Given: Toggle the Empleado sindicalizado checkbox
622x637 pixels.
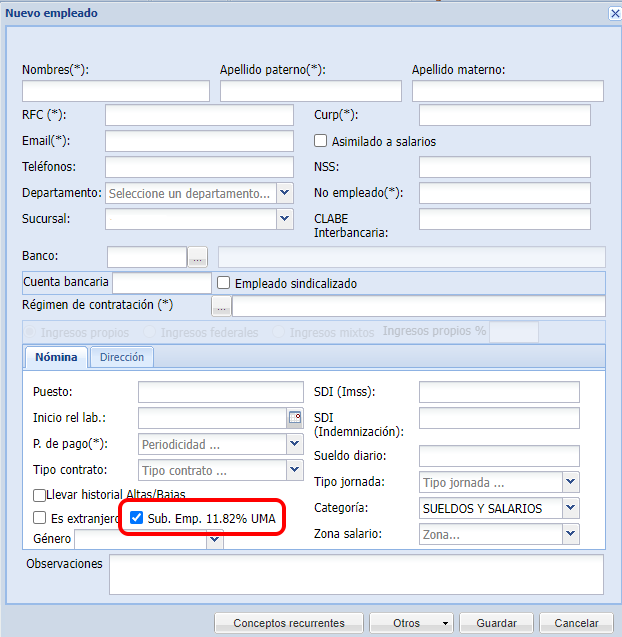Looking at the screenshot, I should point(224,283).
